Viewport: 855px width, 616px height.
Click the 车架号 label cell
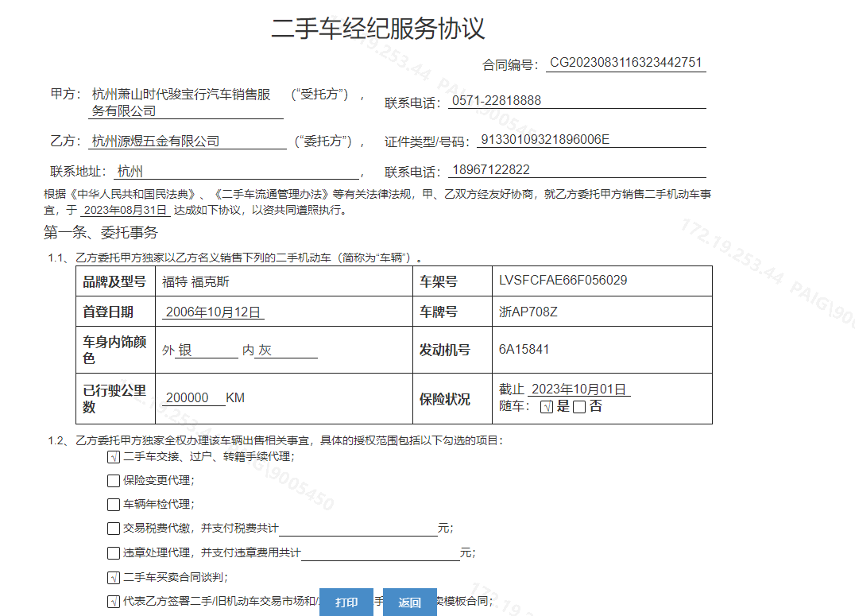453,281
